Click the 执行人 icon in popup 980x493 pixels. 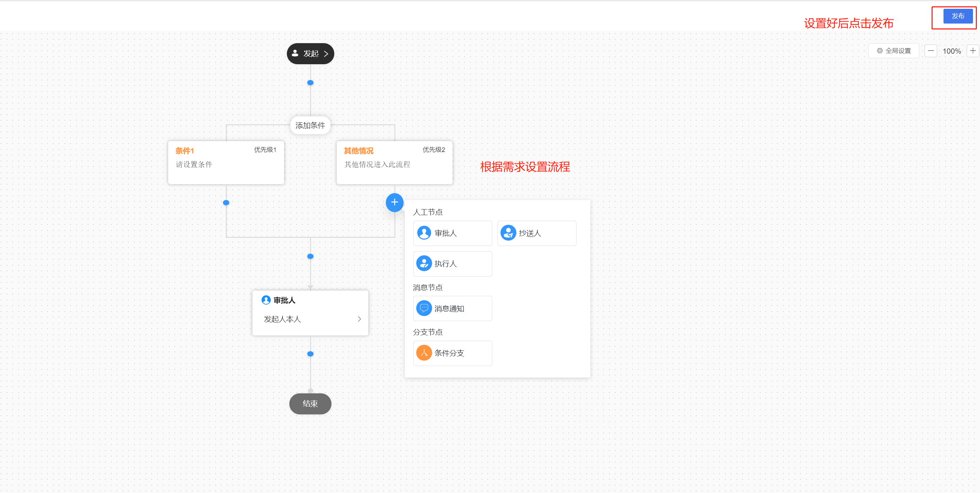424,264
